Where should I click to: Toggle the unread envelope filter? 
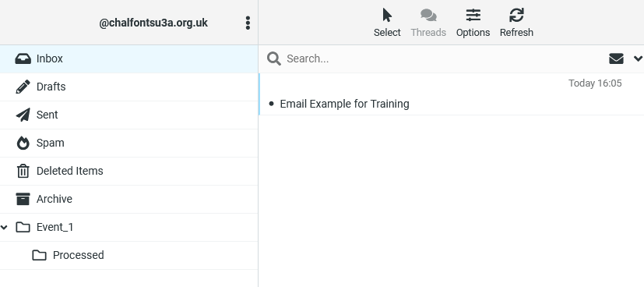point(616,58)
